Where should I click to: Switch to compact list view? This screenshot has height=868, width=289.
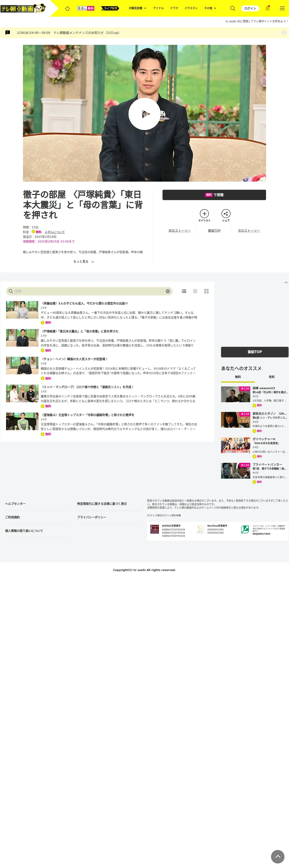pos(195,291)
